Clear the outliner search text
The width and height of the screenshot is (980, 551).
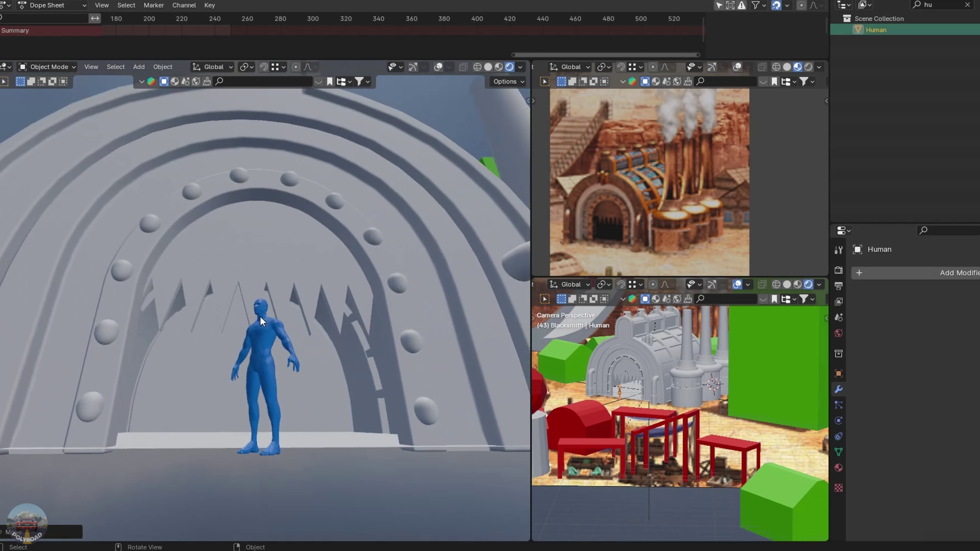pyautogui.click(x=967, y=5)
